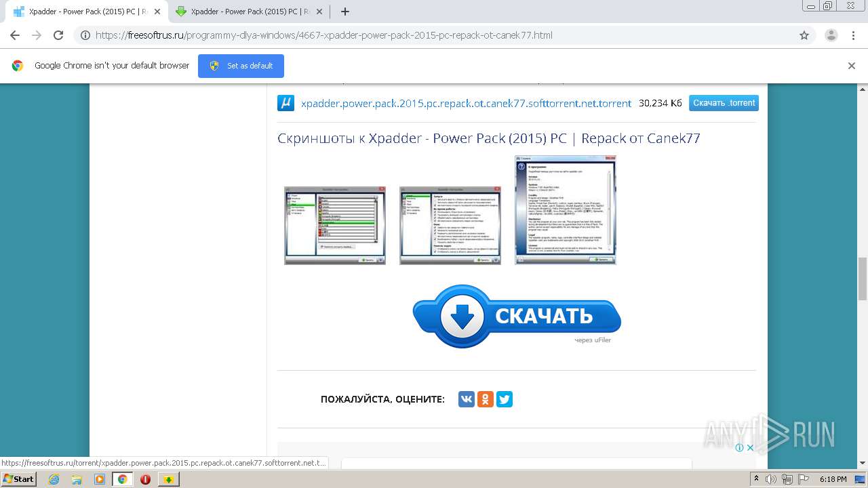Viewport: 868px width, 488px height.
Task: Click the scrollbar up arrow
Action: coord(863,89)
